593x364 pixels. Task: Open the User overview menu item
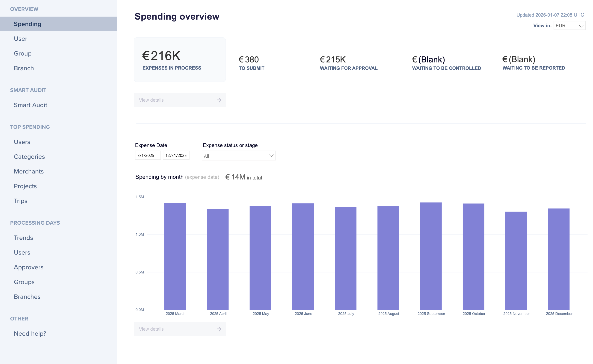click(x=21, y=39)
